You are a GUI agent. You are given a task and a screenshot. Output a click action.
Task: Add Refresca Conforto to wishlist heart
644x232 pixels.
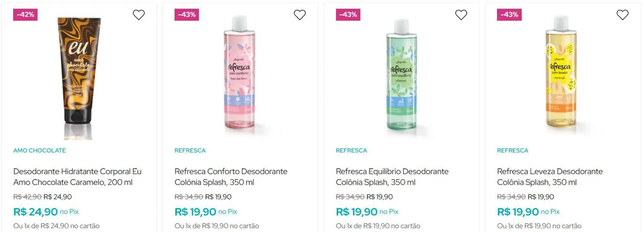[x=300, y=15]
